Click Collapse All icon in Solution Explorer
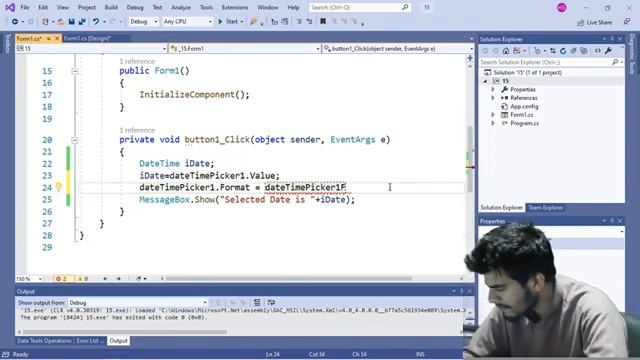 coord(573,51)
